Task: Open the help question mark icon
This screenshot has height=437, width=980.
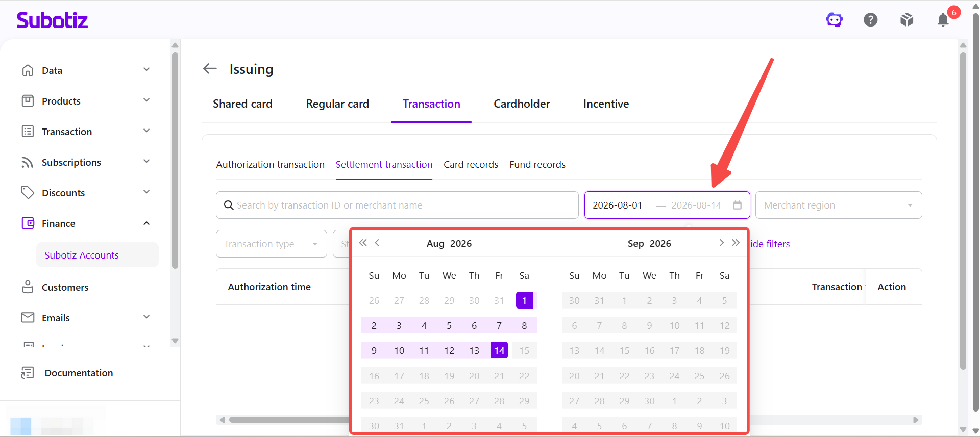Action: point(871,20)
